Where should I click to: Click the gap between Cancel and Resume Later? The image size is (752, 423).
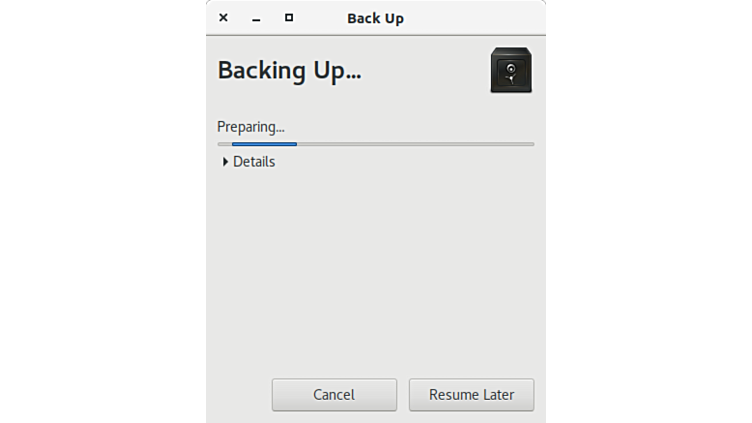[x=403, y=395]
